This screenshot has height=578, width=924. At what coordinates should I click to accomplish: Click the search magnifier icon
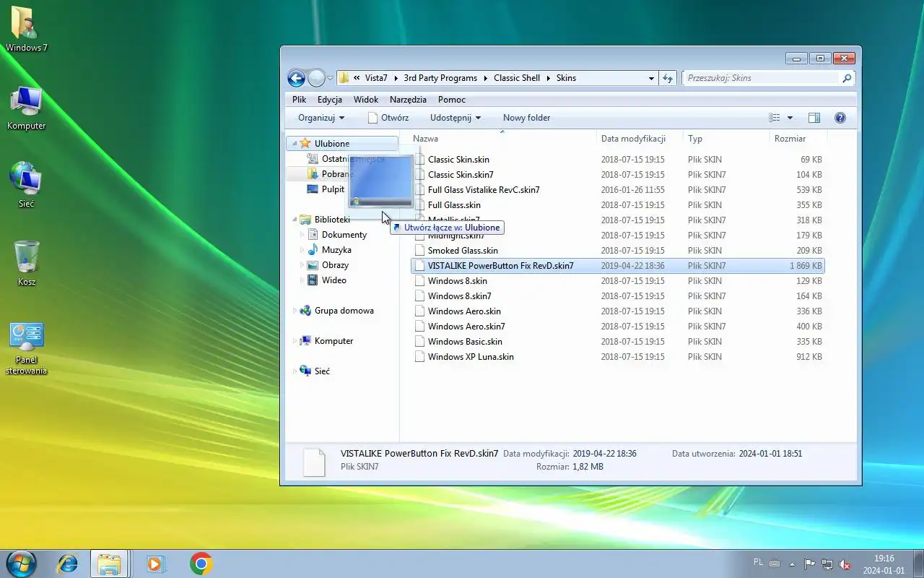click(x=848, y=78)
